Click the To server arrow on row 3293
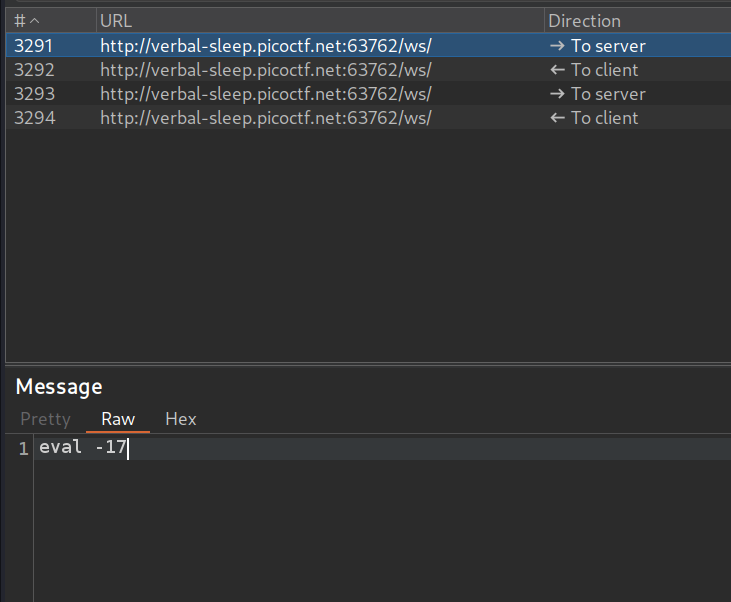 tap(557, 94)
